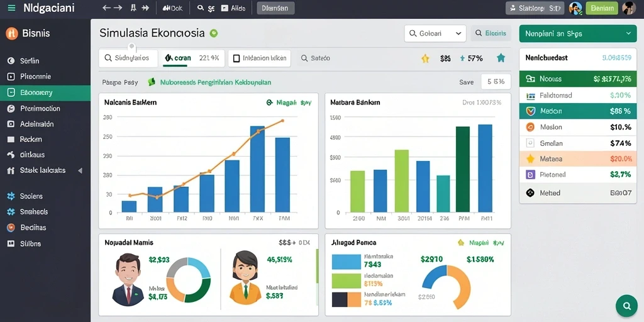Viewport: 644px width, 322px height.
Task: Click the slider handle under the title
Action: [131, 45]
